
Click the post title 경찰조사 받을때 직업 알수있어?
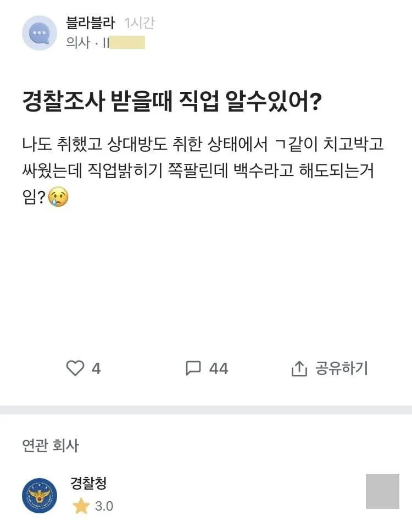pyautogui.click(x=172, y=101)
